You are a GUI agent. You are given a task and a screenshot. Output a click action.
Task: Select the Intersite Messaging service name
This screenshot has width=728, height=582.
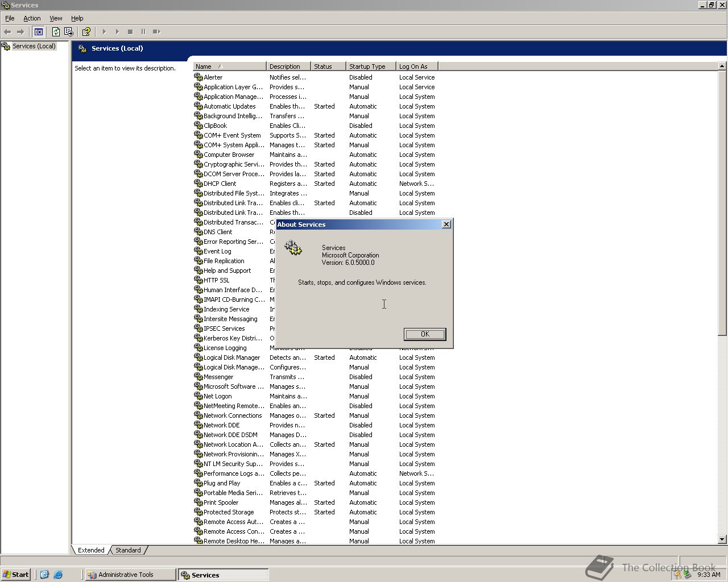coord(230,319)
